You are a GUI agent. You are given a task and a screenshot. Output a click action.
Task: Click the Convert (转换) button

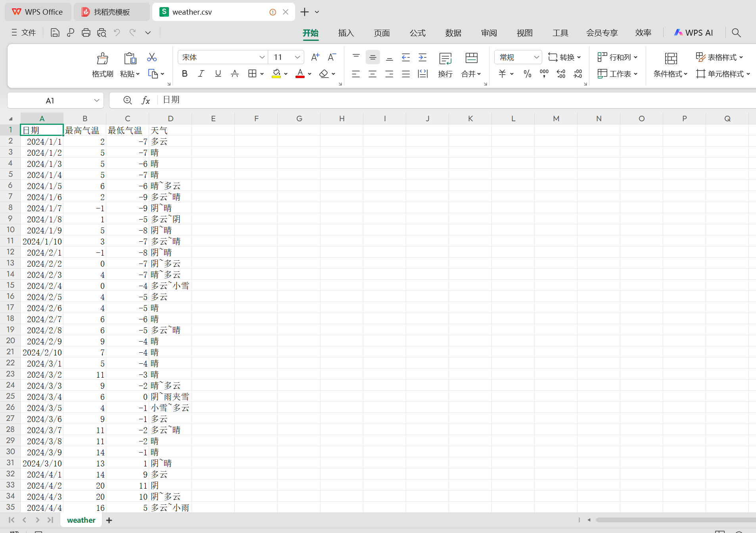coord(564,57)
